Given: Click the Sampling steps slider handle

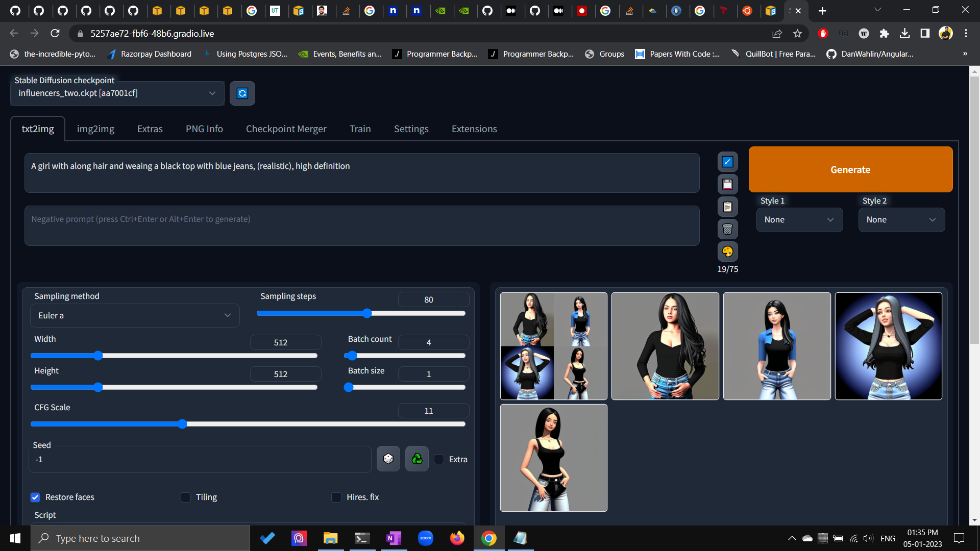Looking at the screenshot, I should (x=367, y=313).
